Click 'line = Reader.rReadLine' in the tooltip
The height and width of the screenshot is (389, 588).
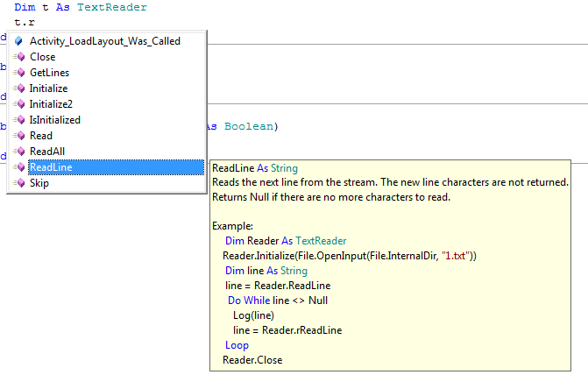coord(287,330)
